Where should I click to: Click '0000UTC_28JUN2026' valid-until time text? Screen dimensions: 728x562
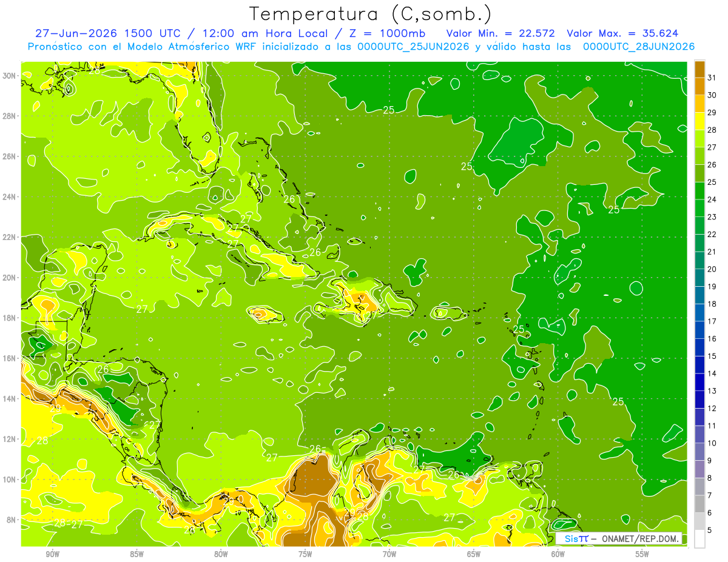pyautogui.click(x=639, y=47)
